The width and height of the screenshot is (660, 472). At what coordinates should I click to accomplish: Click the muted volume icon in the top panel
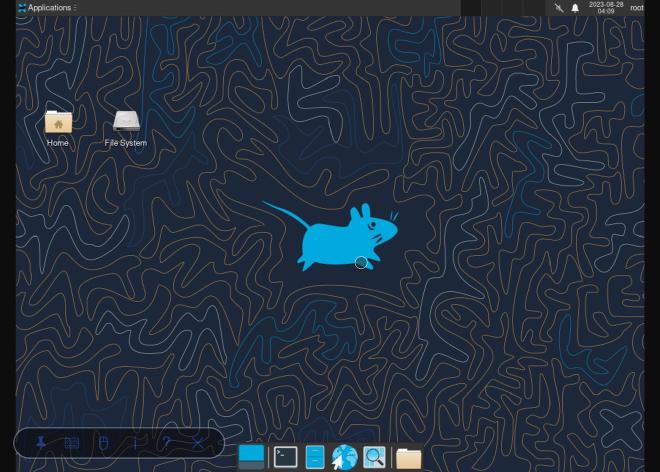[x=559, y=8]
